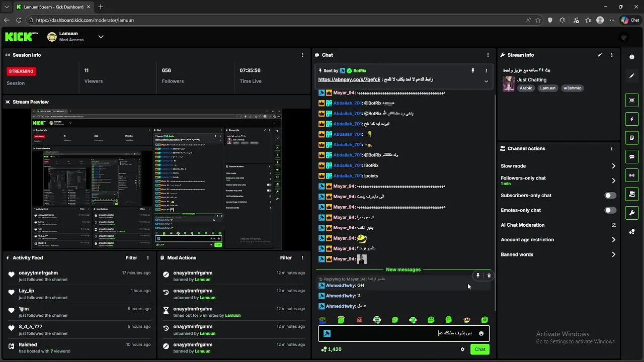The height and width of the screenshot is (362, 644).
Task: Open Mod Actions options menu
Action: [x=302, y=258]
